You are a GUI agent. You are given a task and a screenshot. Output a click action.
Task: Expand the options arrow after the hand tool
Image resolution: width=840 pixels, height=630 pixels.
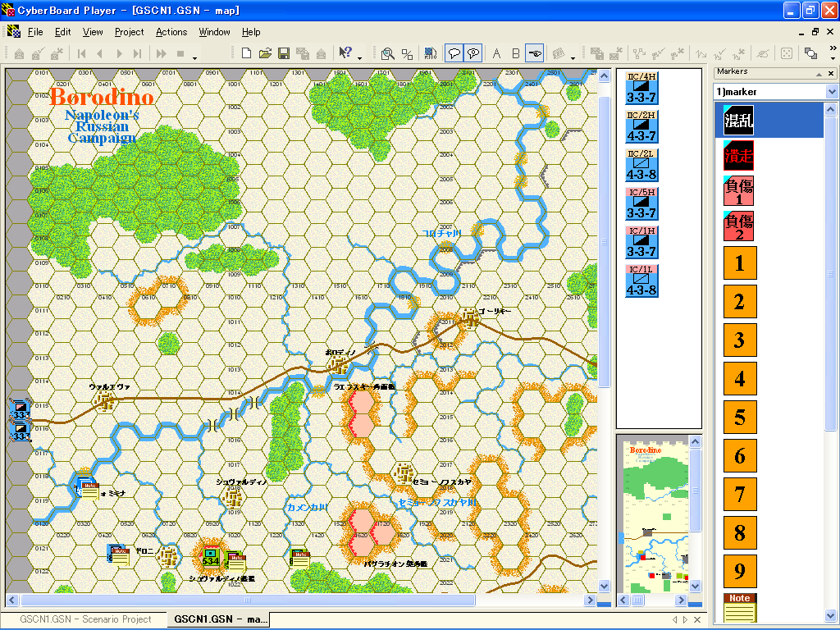(573, 58)
